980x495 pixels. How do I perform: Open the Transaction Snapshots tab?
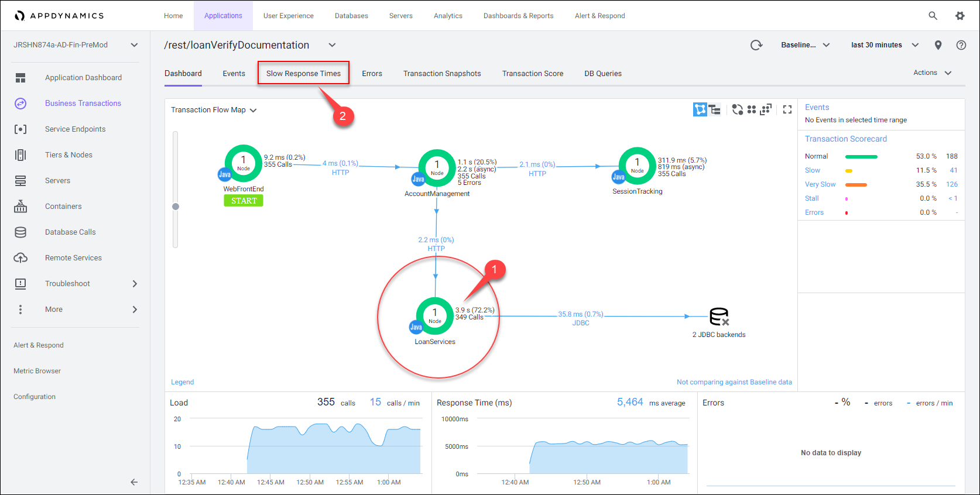coord(442,74)
